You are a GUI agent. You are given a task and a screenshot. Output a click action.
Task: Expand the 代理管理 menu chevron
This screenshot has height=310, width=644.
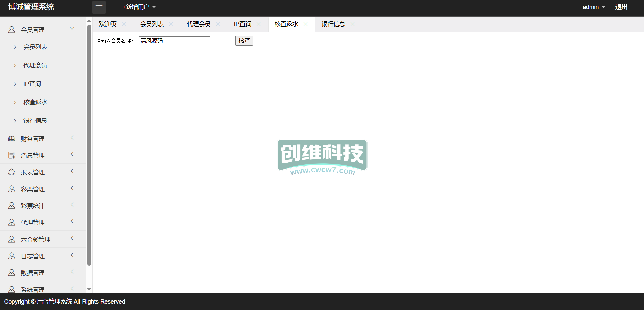tap(72, 221)
